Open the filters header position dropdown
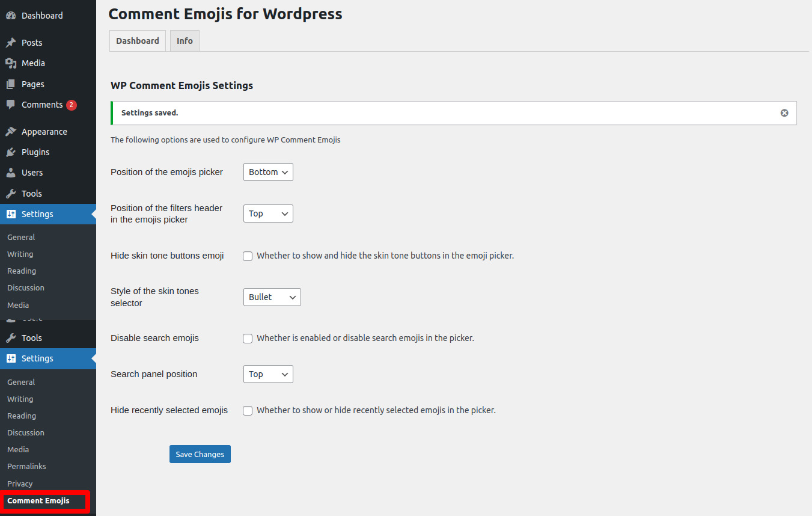The height and width of the screenshot is (516, 812). tap(268, 213)
